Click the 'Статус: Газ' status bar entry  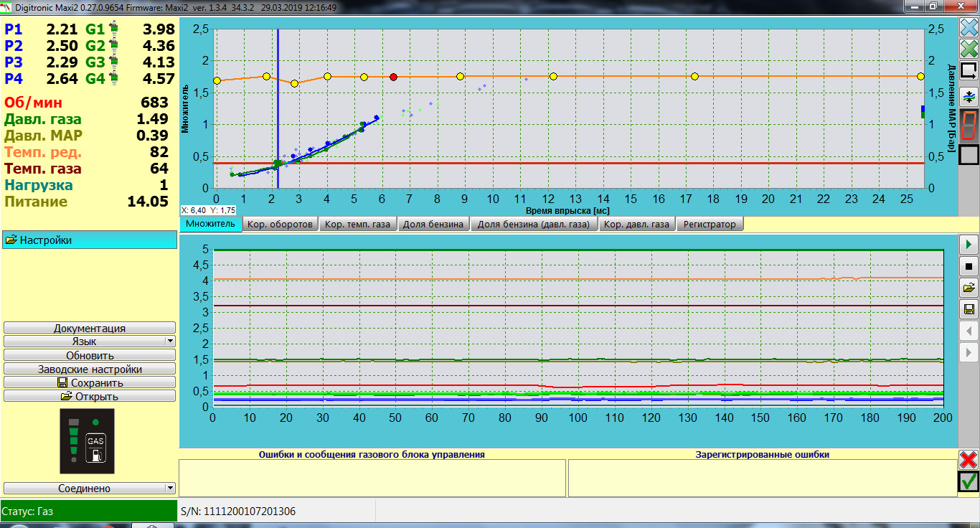pos(88,511)
